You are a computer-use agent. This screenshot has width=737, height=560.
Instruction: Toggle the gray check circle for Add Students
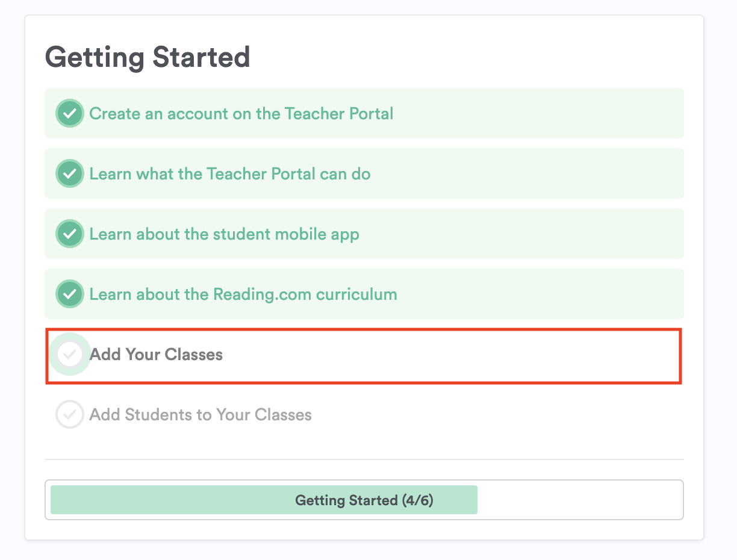click(70, 414)
